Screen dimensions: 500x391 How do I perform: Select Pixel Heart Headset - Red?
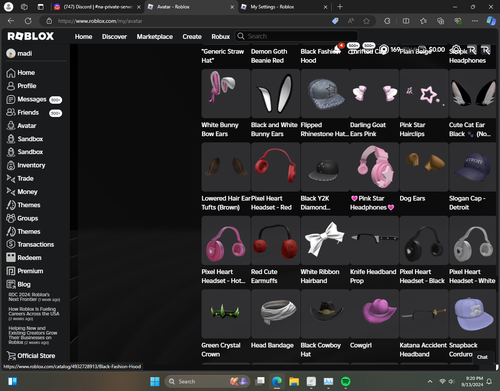click(275, 167)
